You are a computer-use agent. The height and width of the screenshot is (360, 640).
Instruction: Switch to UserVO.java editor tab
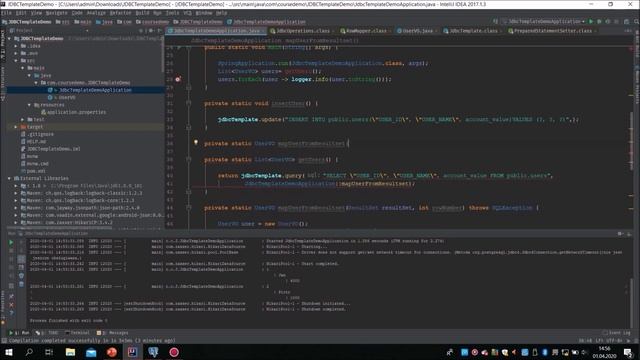(x=416, y=31)
